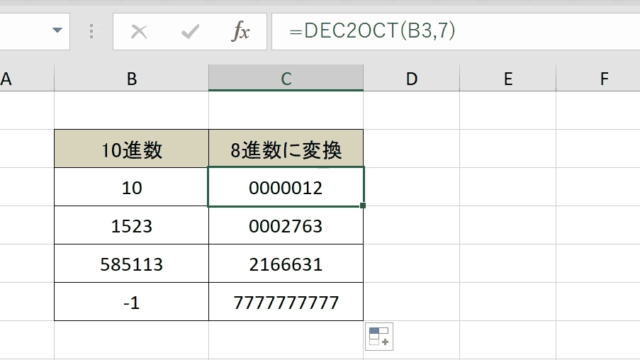Confirm the formula with the checkmark icon

tap(190, 31)
